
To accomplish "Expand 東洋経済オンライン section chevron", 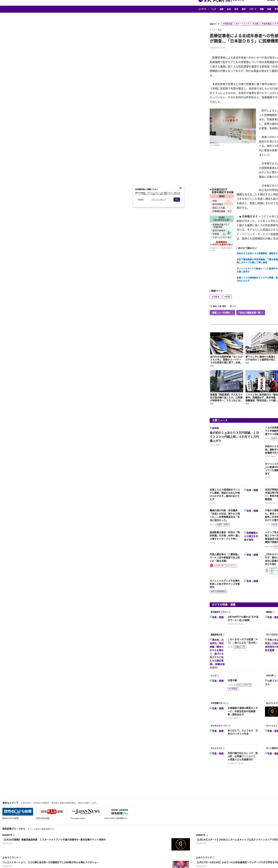I will [x=229, y=612].
